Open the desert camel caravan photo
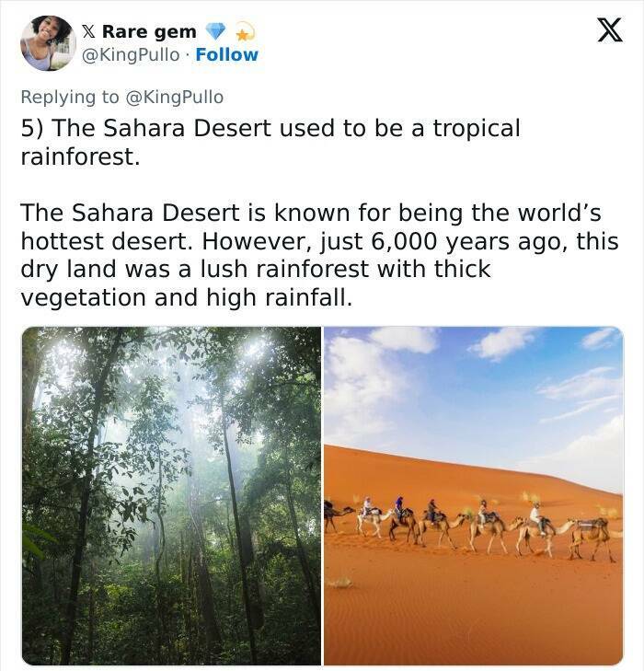Screen dimensions: 644x671 point(473,495)
